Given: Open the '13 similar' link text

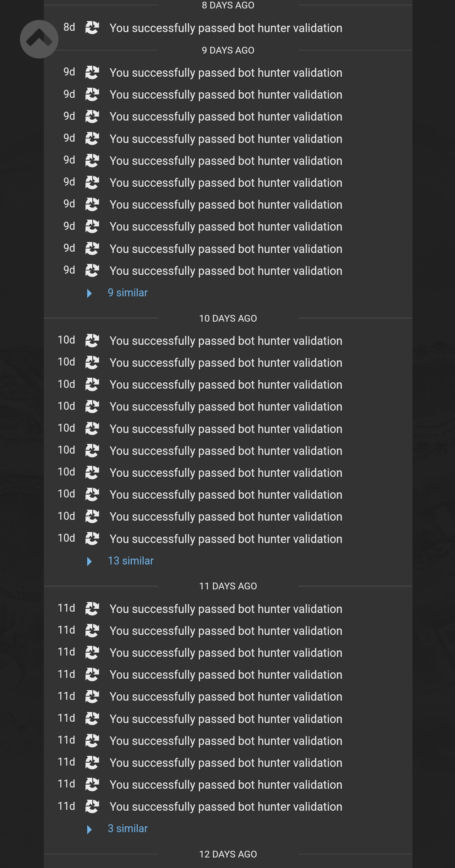Looking at the screenshot, I should [x=131, y=561].
